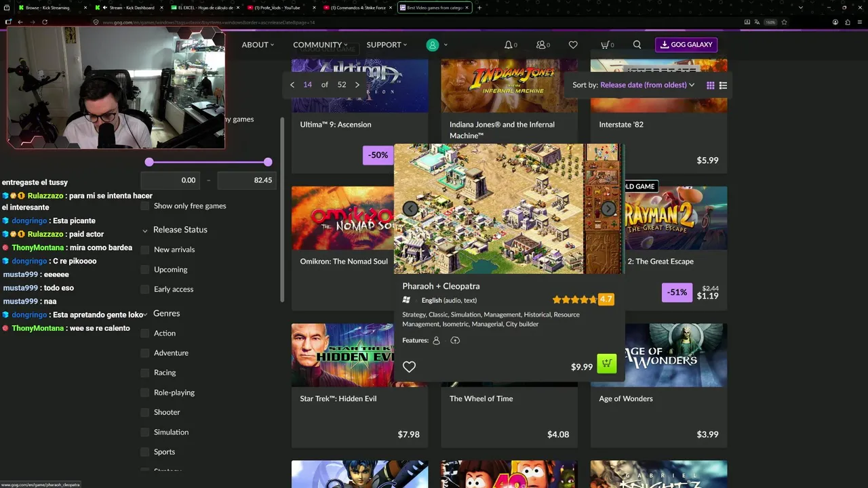Switch to list view layout
Viewport: 868px width, 488px height.
pos(723,85)
